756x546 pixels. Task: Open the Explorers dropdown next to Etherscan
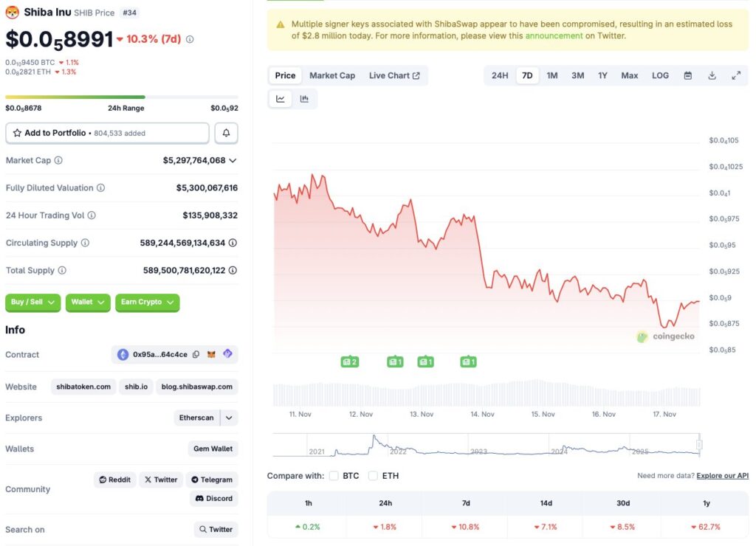click(x=227, y=417)
